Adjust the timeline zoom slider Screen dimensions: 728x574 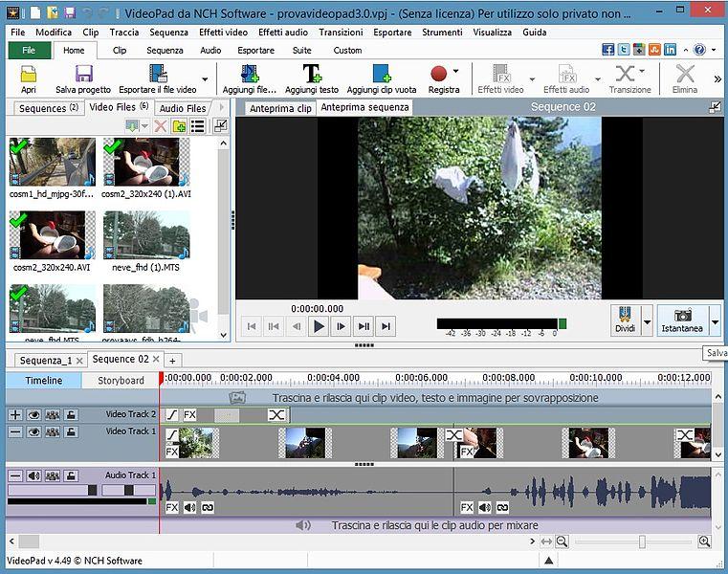642,541
